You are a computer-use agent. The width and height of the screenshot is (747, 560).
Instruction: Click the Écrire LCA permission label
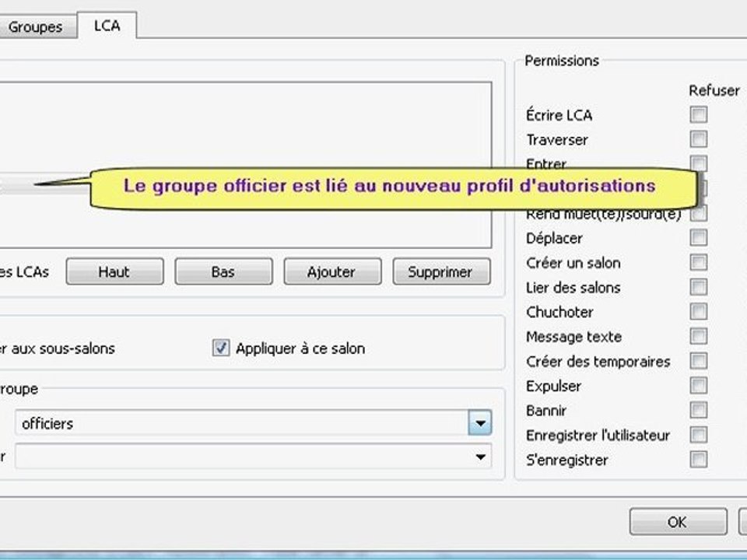pos(559,115)
